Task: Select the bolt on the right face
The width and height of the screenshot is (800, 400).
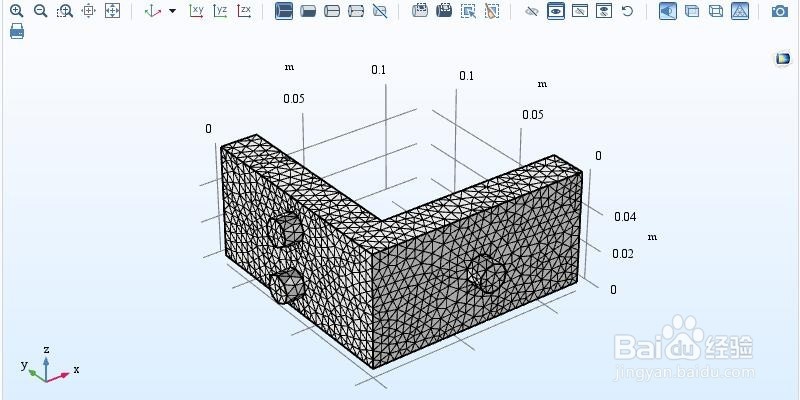Action: tap(486, 274)
